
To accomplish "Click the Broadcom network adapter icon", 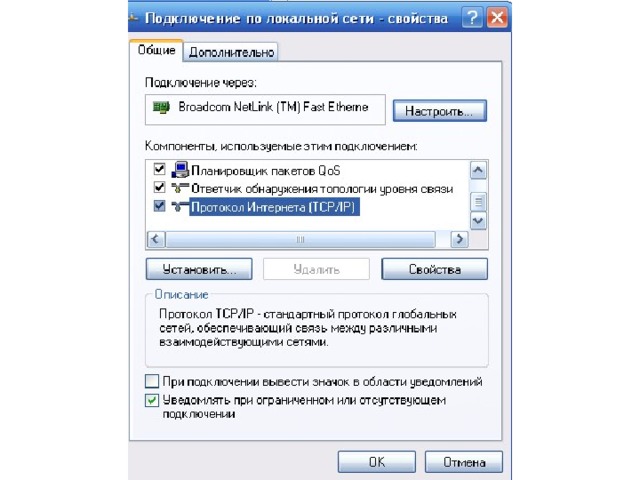I will [161, 108].
